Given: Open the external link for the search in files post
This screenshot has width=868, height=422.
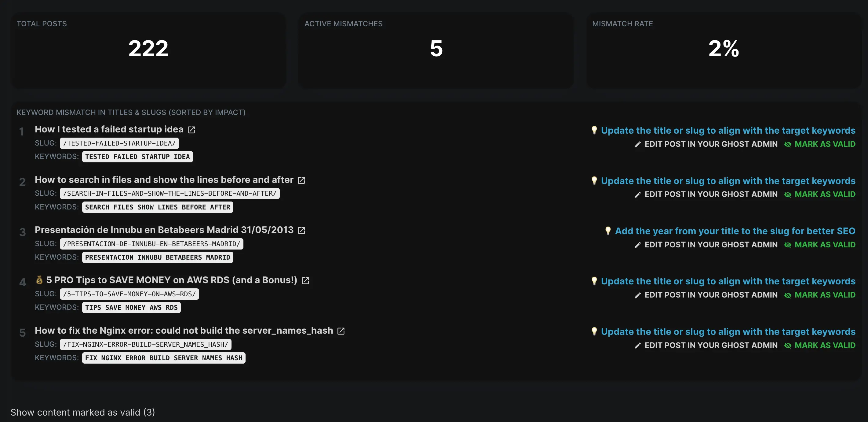Looking at the screenshot, I should (301, 180).
